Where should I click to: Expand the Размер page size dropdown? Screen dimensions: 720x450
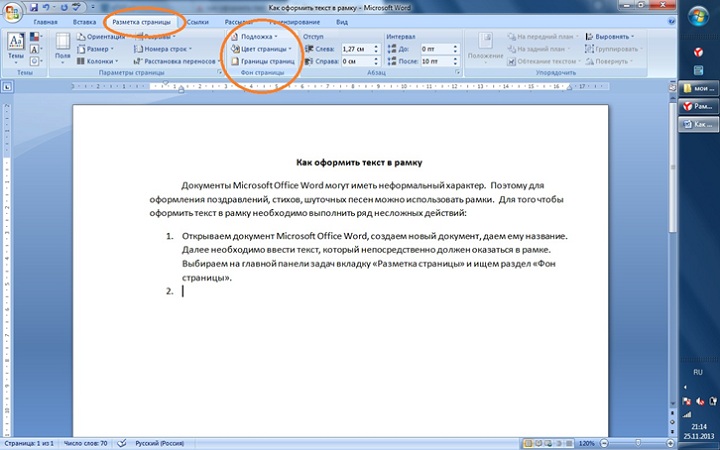pyautogui.click(x=95, y=49)
